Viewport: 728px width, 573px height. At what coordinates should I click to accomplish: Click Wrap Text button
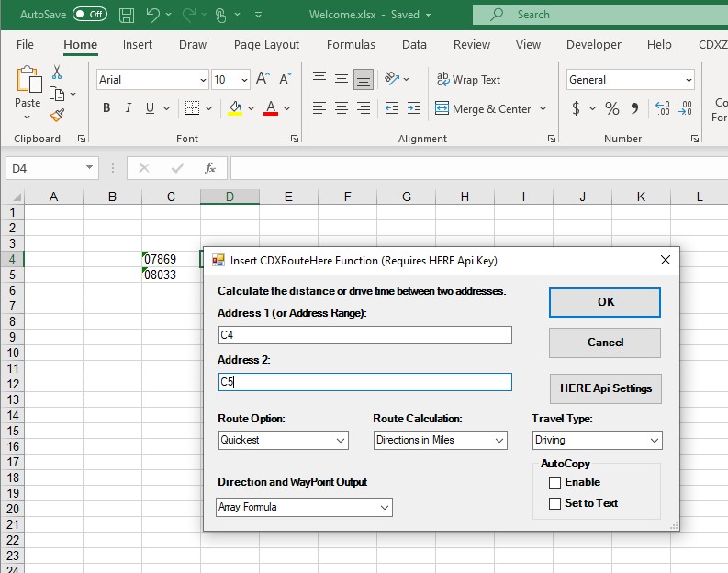[468, 79]
